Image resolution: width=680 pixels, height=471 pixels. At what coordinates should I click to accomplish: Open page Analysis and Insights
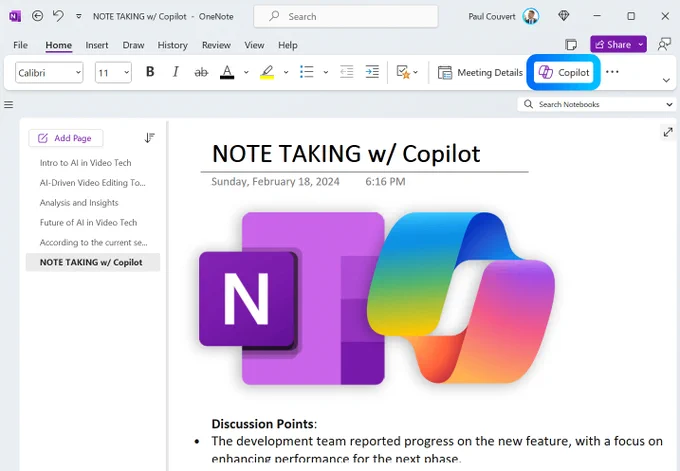(x=79, y=203)
